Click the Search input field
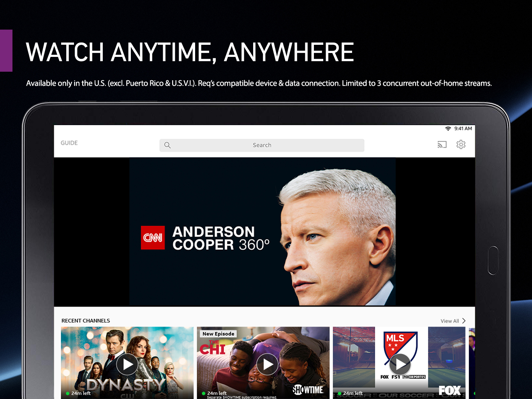Viewport: 532px width, 399px height. tap(262, 145)
